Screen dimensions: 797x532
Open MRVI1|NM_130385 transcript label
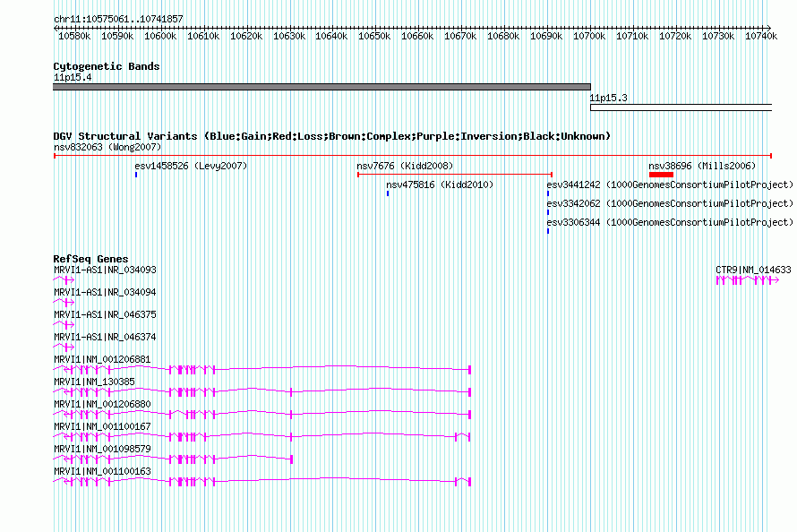click(x=95, y=382)
